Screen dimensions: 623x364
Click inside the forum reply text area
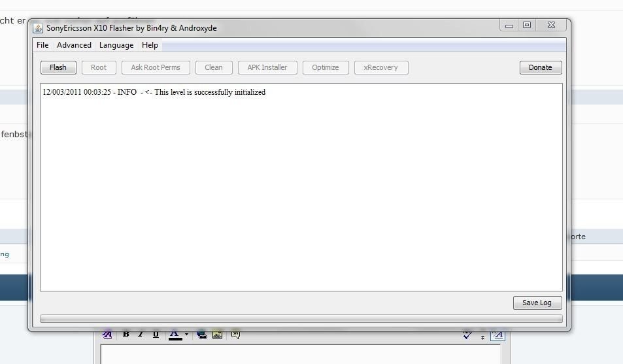point(300,354)
